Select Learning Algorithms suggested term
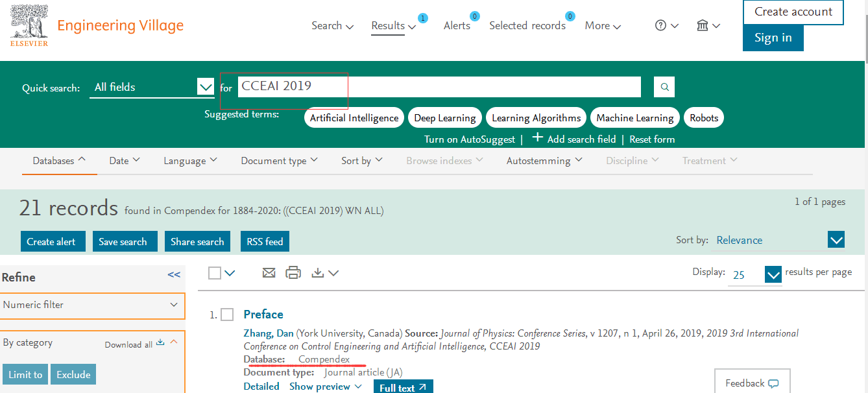The image size is (868, 393). (536, 117)
